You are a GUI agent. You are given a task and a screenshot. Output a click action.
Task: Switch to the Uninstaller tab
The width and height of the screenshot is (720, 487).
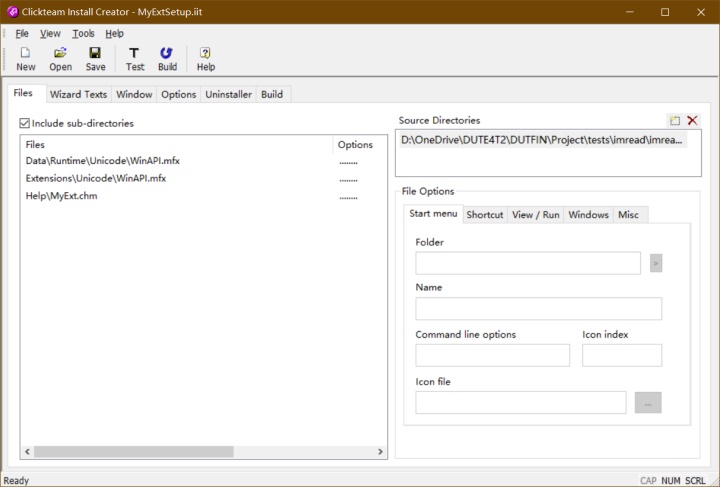pos(228,94)
